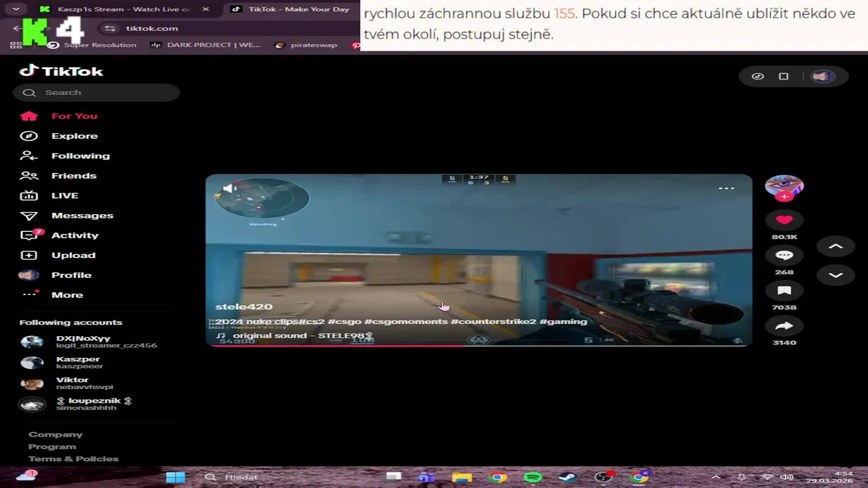Open Spotify from the taskbar
Screen dimensions: 868x488
coord(532,477)
